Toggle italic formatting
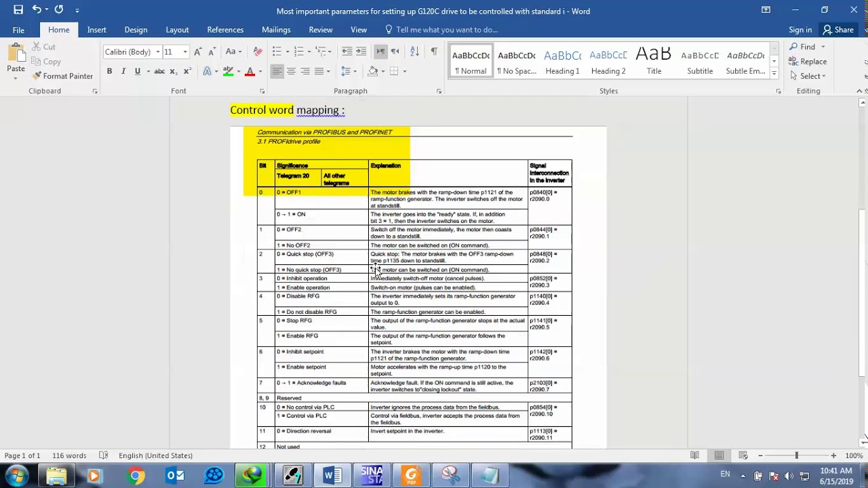868x488 pixels. coord(123,71)
